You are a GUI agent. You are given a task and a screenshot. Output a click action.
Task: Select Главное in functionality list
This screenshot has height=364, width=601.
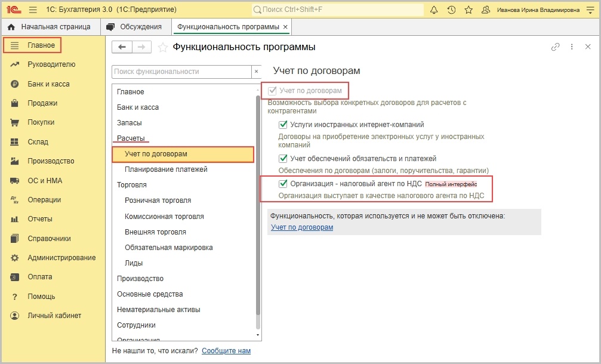pos(131,92)
